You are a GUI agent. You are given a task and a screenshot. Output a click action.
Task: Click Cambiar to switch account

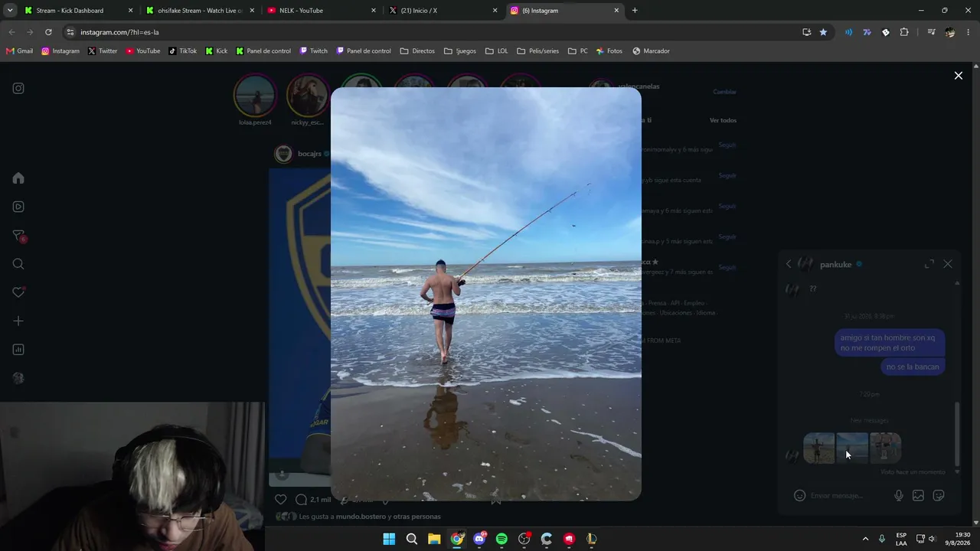[x=724, y=92]
